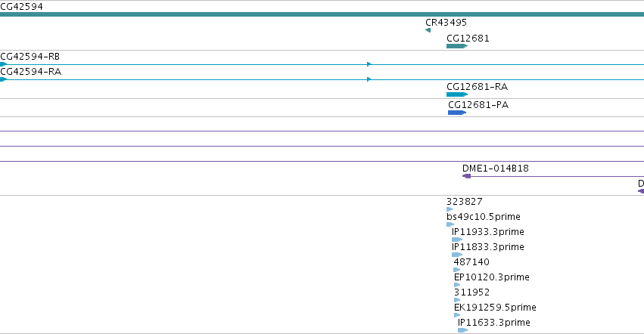Open the CG12681 gene label
This screenshot has width=644, height=334.
(468, 38)
